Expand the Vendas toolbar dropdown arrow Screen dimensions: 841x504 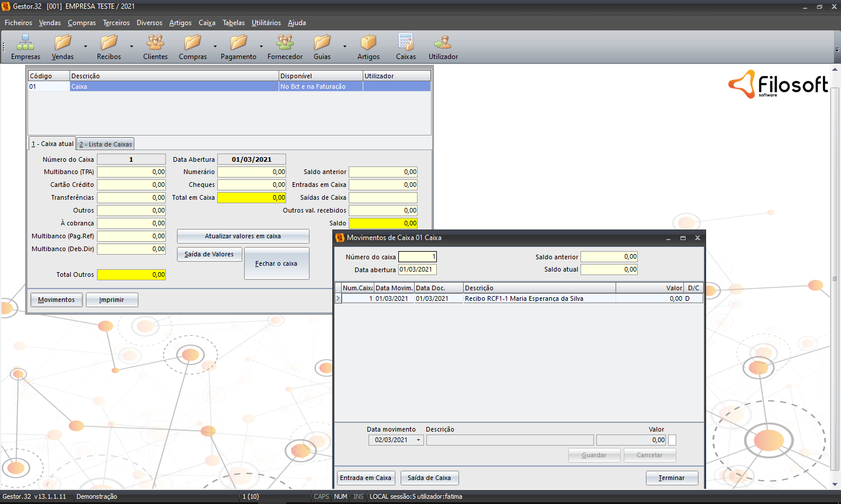click(x=85, y=46)
